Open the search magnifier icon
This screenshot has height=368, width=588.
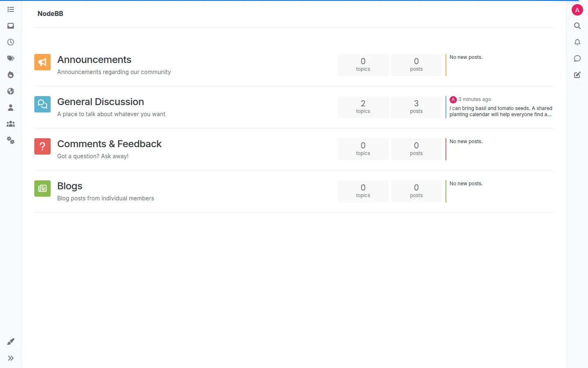(x=577, y=26)
